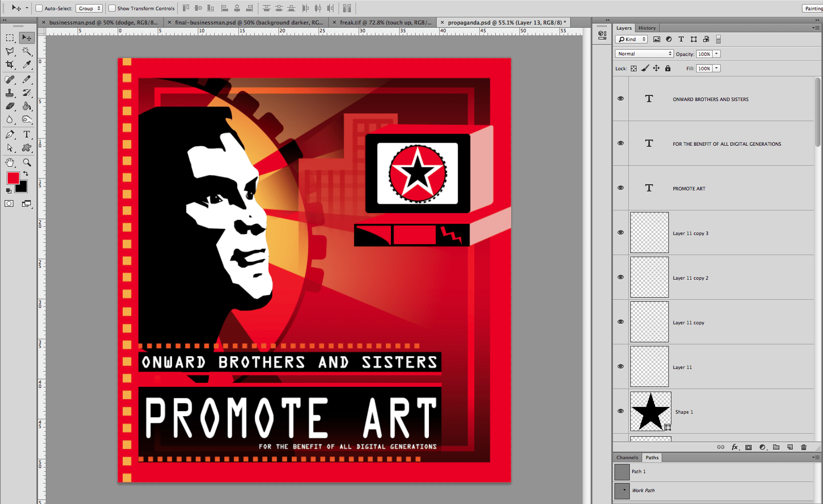Select the Sponge tool in the toolbox
Viewport: 823px width, 504px height.
27,120
